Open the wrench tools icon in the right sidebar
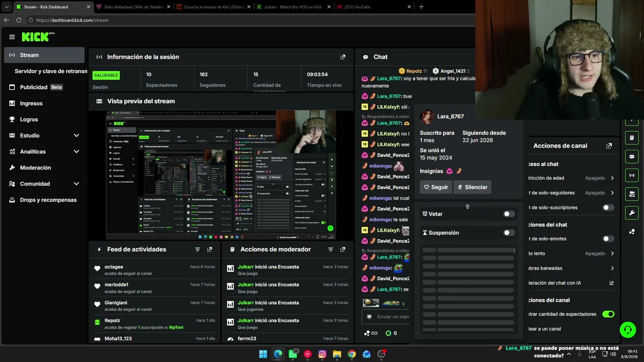This screenshot has width=644, height=362. pos(632,213)
